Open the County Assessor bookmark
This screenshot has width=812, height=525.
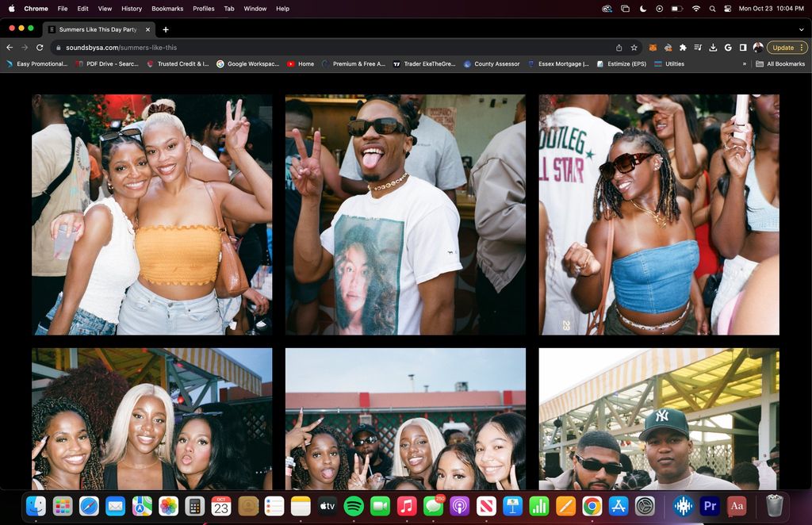pos(492,63)
